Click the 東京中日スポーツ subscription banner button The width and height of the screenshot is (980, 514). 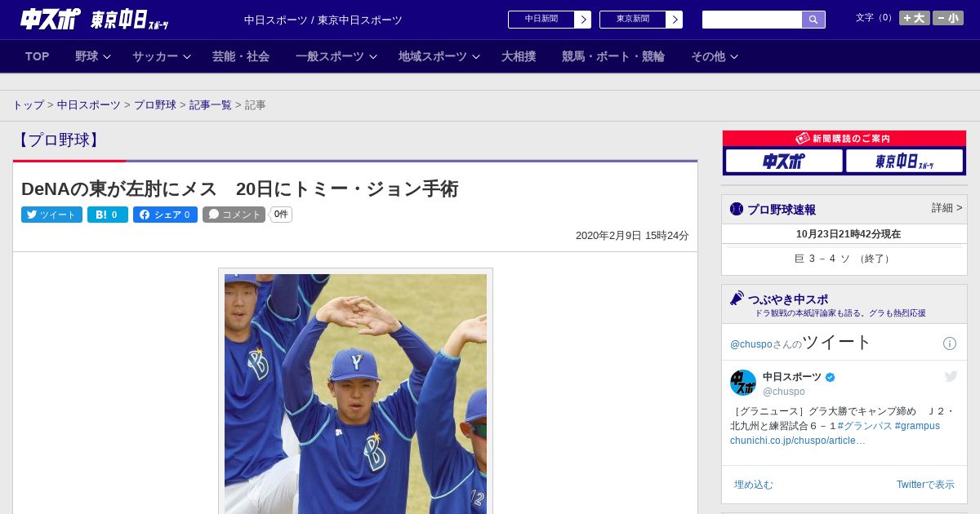[x=904, y=161]
